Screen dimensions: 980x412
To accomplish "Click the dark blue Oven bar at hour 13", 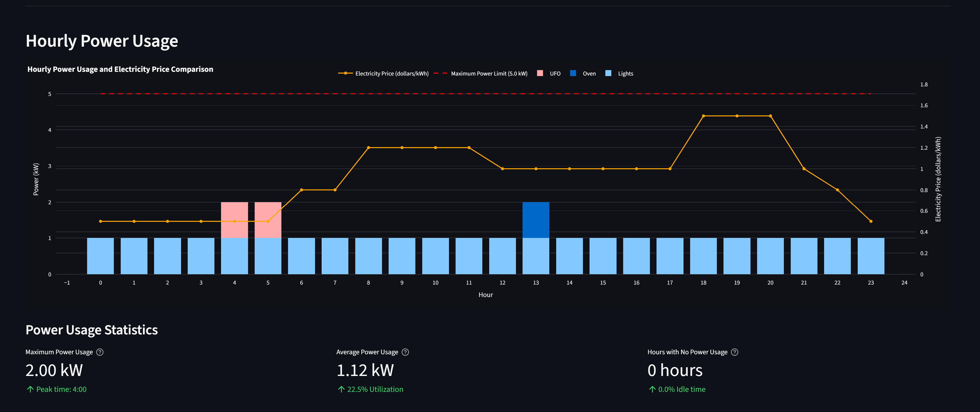I will 536,220.
